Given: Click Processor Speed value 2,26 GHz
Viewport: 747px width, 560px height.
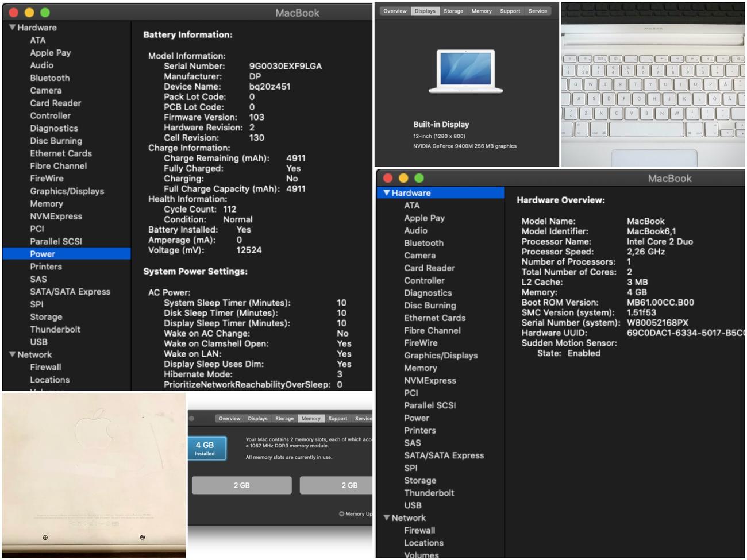Looking at the screenshot, I should click(646, 252).
